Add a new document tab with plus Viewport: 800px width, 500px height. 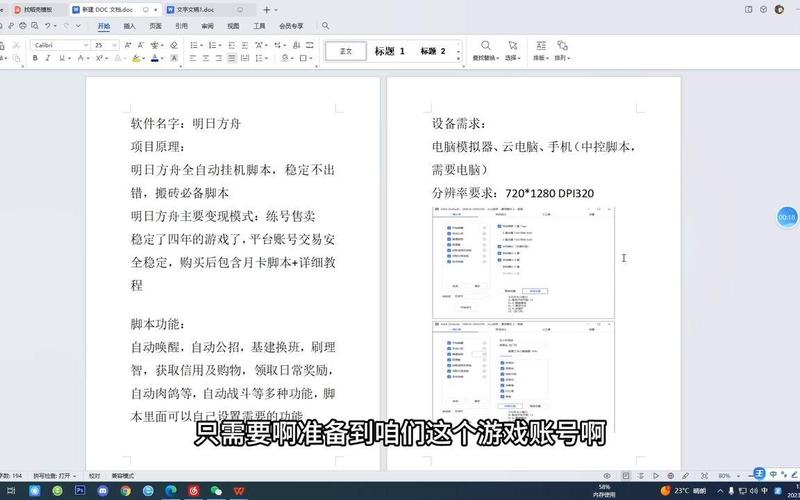pos(266,10)
